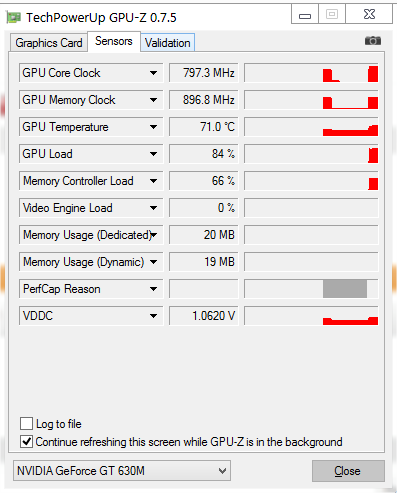397x493 pixels.
Task: Select the Sensors tab
Action: [114, 41]
